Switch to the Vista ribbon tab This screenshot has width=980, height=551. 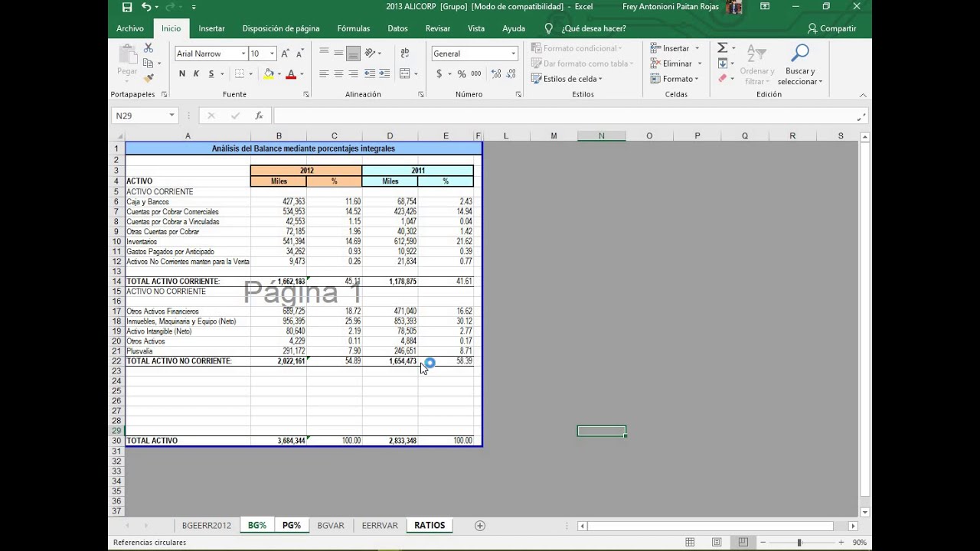476,28
